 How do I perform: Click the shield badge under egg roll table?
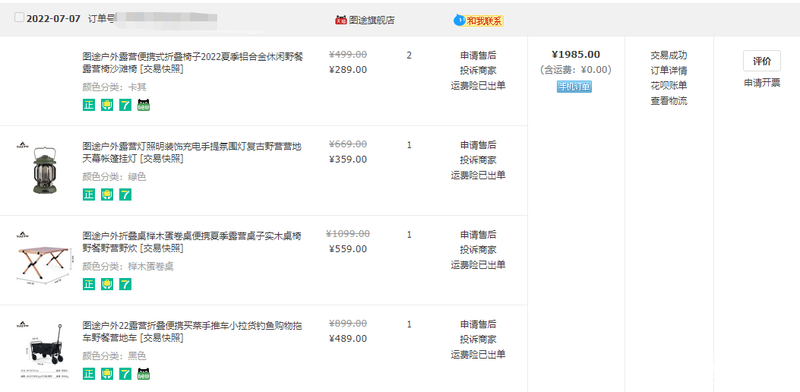(x=107, y=284)
